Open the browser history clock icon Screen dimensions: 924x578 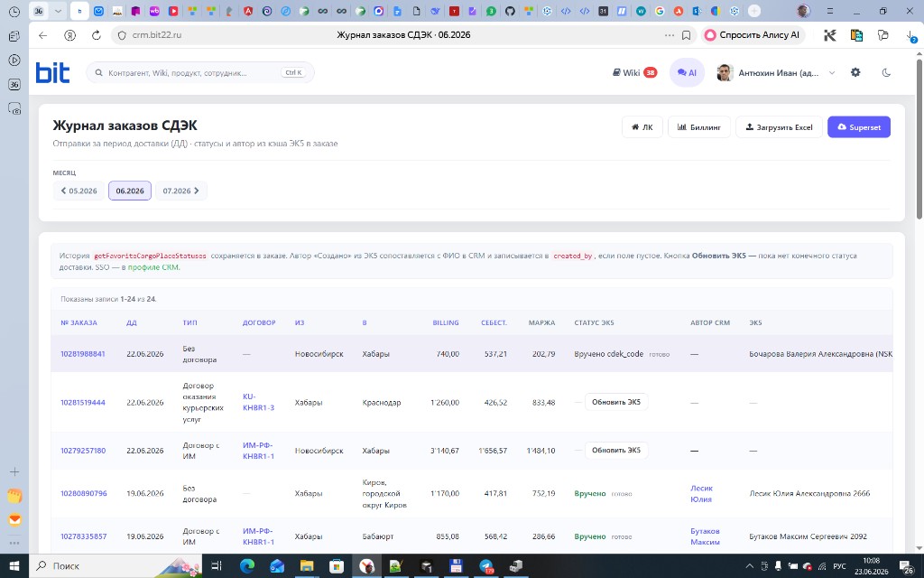14,11
